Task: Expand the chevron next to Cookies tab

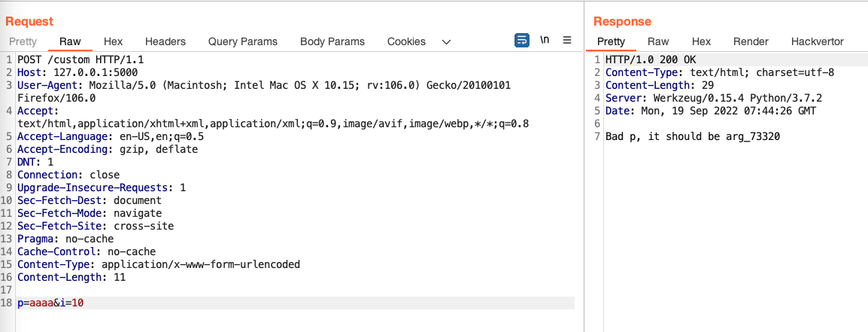Action: coord(446,41)
